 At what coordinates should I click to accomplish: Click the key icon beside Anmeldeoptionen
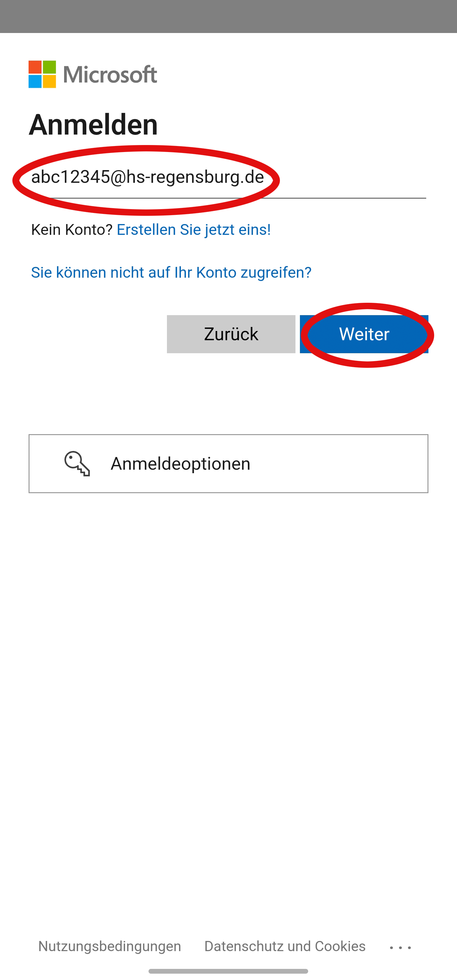(x=77, y=464)
